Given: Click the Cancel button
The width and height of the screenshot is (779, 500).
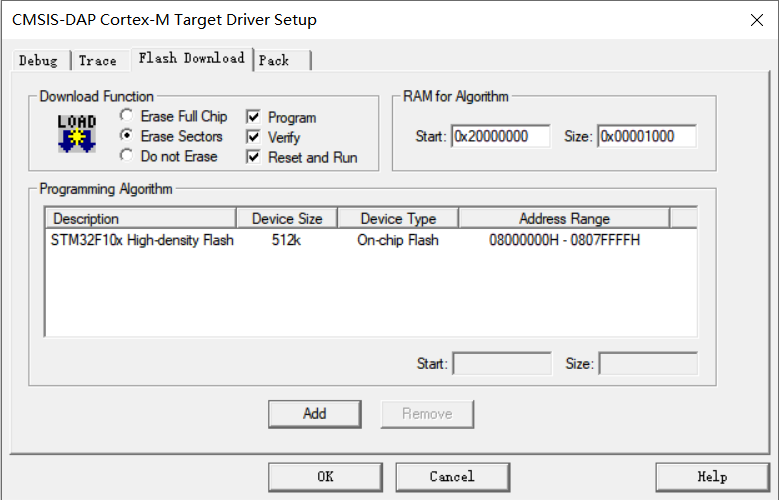Looking at the screenshot, I should (453, 477).
